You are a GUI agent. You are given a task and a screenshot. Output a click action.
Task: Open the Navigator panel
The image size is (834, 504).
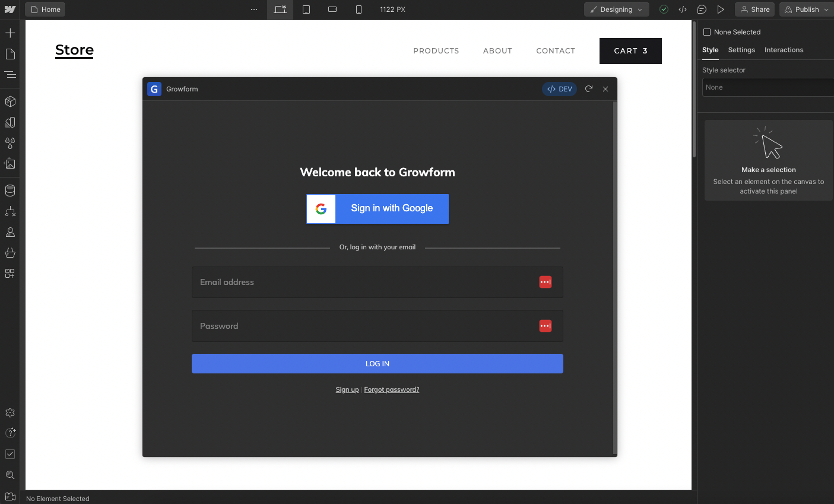pyautogui.click(x=9, y=74)
